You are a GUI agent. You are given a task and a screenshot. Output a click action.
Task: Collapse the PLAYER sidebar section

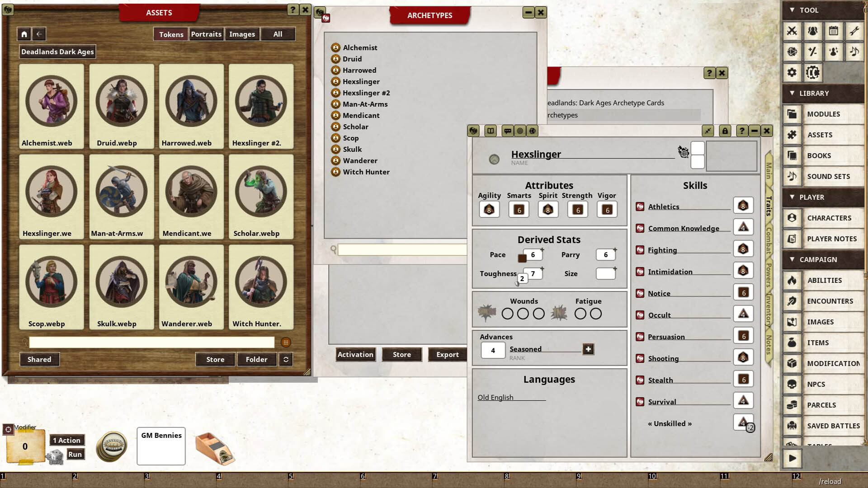point(792,197)
